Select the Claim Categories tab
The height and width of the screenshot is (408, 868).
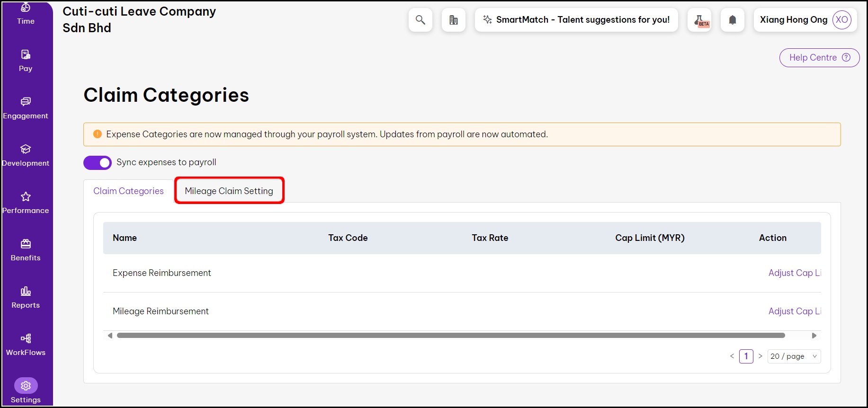tap(128, 191)
